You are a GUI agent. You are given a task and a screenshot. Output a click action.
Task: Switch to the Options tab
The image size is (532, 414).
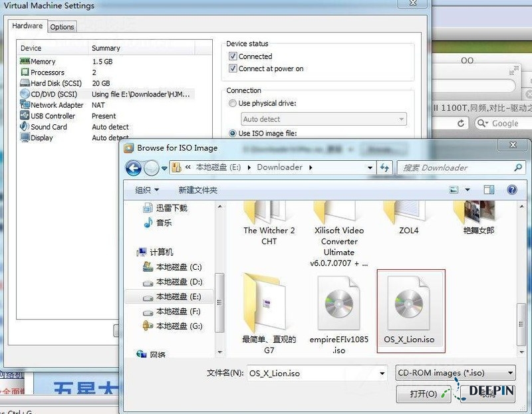tap(62, 27)
